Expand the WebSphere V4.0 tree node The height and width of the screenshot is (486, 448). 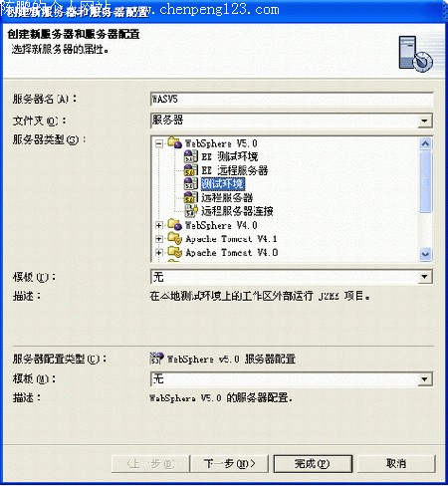[159, 225]
